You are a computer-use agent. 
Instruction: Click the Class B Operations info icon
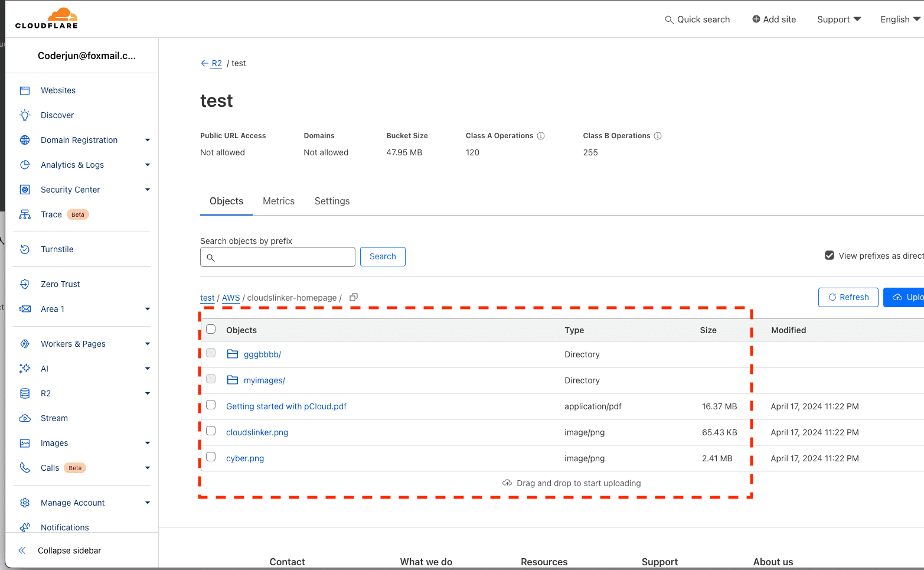(658, 136)
